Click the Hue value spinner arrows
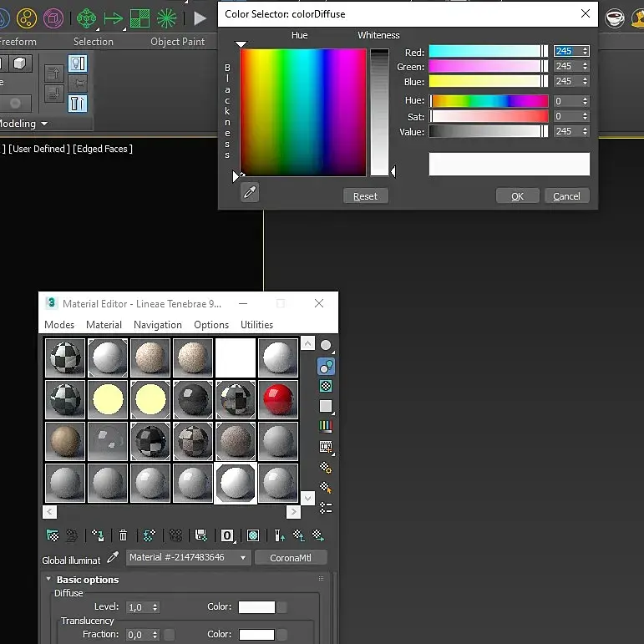Image resolution: width=644 pixels, height=644 pixels. coord(585,101)
